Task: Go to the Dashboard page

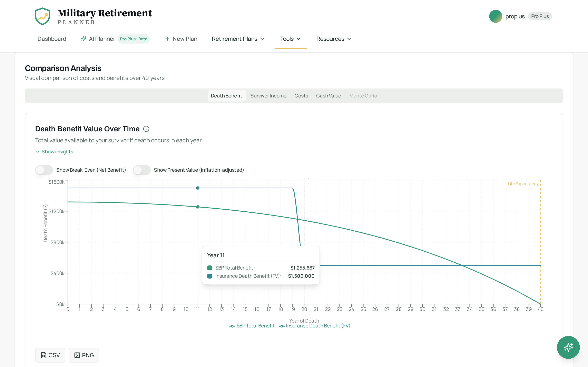Action: (52, 39)
